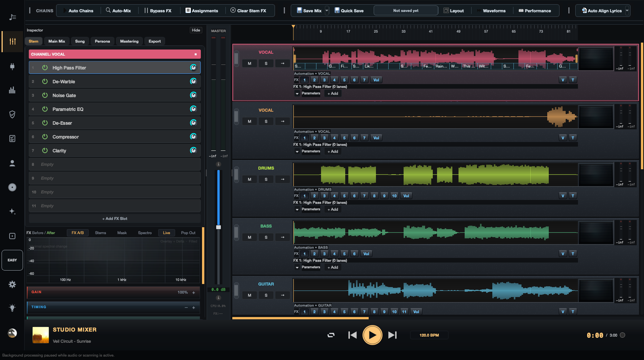Expand the GAIN section plus

point(194,292)
